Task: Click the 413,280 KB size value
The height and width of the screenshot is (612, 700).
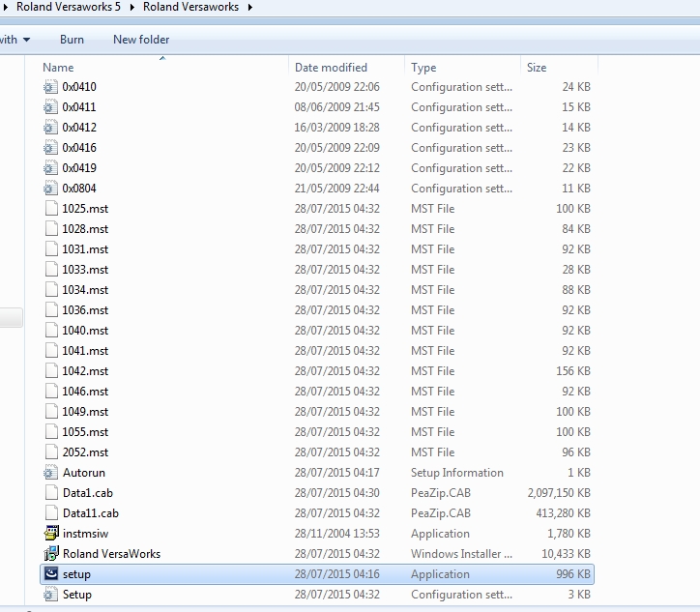Action: coord(564,513)
